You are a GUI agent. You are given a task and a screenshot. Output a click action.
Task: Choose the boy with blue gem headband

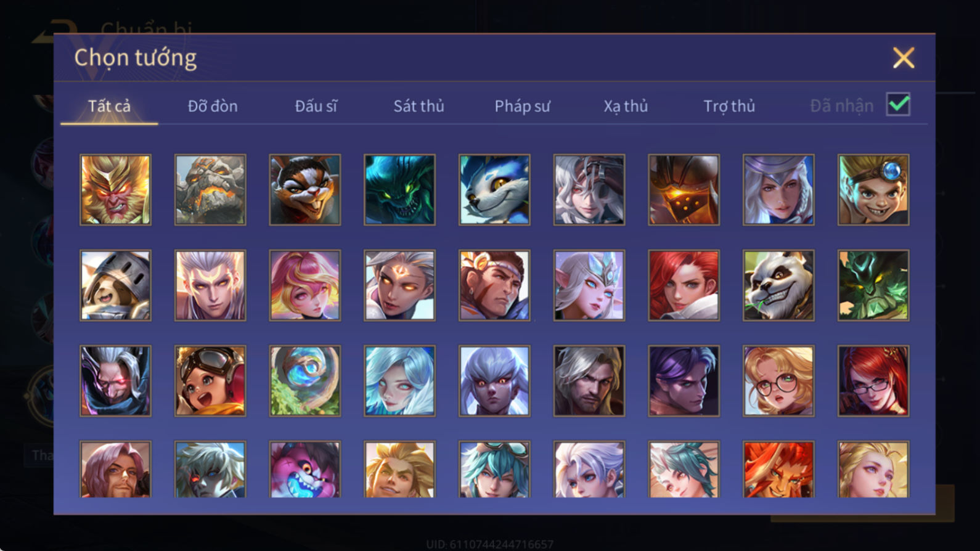pyautogui.click(x=873, y=190)
